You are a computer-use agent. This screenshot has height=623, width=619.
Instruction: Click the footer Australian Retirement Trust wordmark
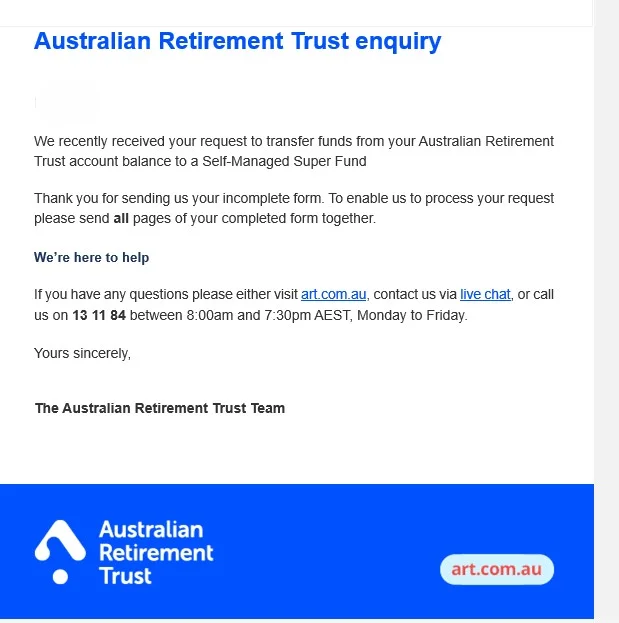[156, 553]
